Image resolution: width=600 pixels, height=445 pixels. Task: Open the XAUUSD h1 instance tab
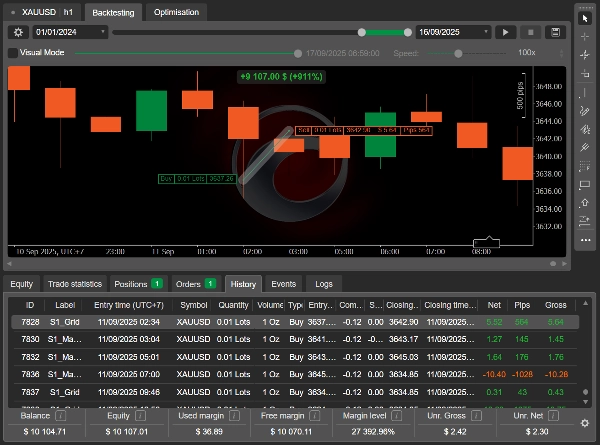tap(42, 12)
